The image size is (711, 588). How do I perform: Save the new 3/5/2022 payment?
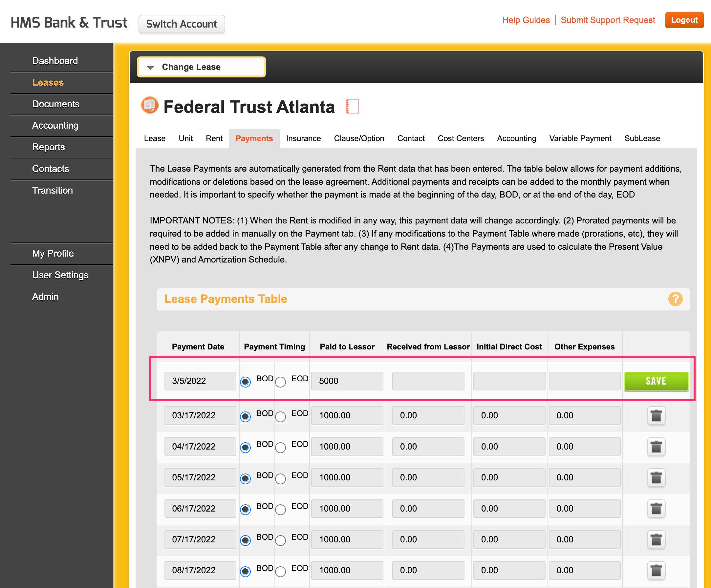tap(656, 381)
